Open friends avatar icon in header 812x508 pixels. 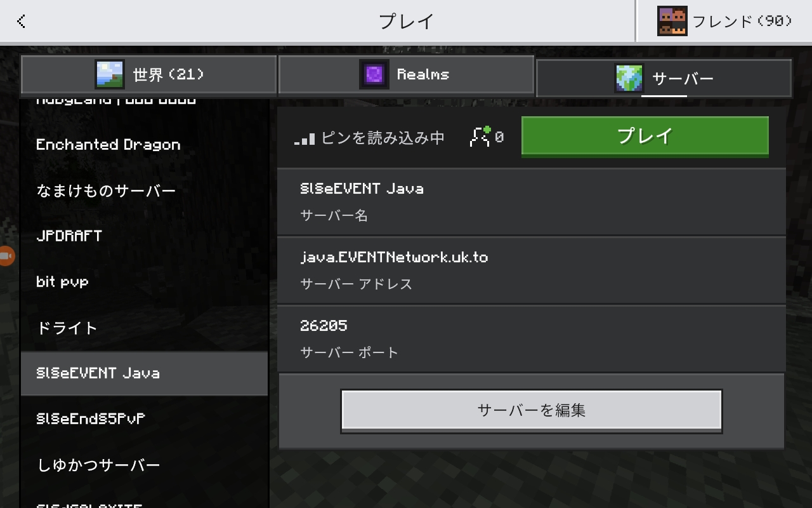(672, 21)
